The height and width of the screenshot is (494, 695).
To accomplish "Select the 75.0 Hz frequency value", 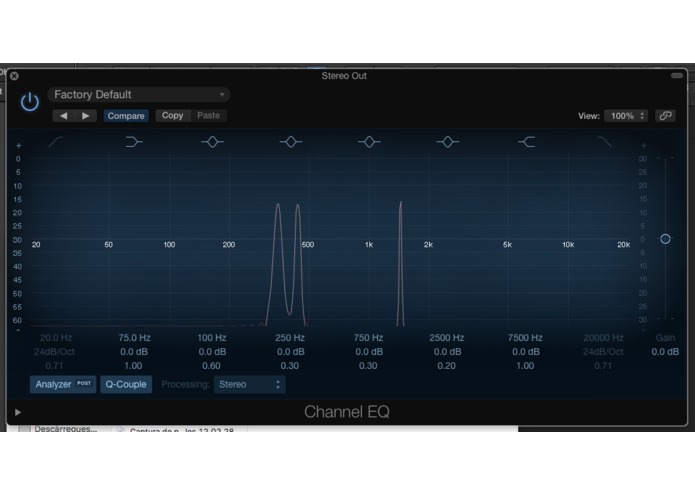I will click(x=134, y=338).
